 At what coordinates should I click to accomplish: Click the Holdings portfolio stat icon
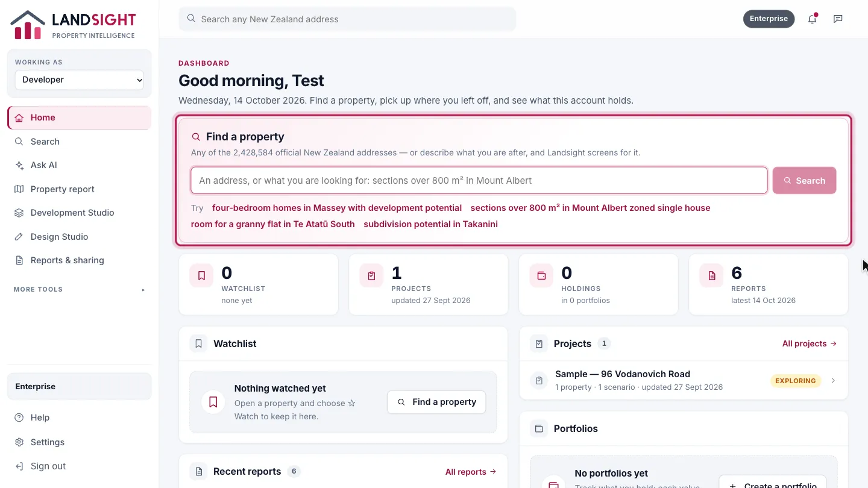pos(541,276)
